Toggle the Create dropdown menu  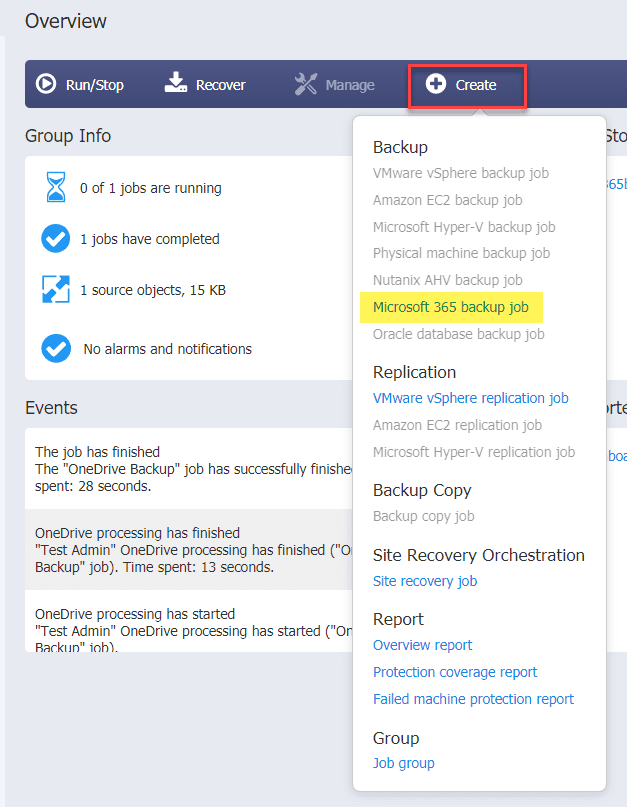click(467, 86)
